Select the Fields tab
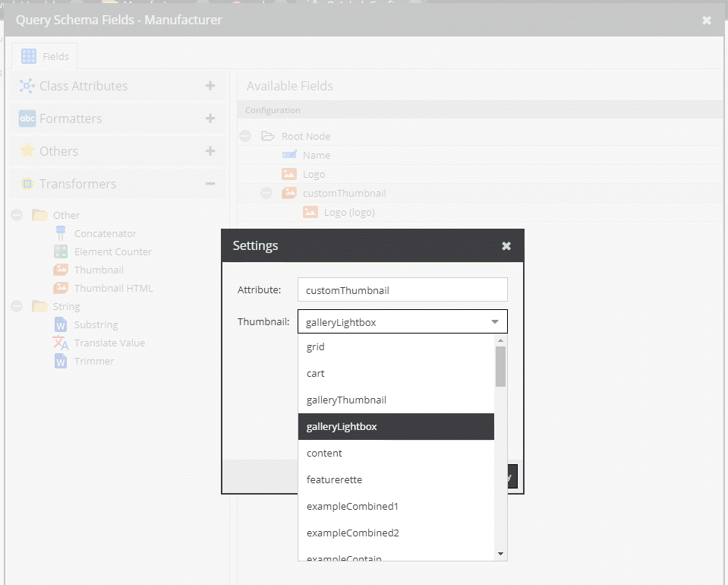This screenshot has width=728, height=585. 45,56
